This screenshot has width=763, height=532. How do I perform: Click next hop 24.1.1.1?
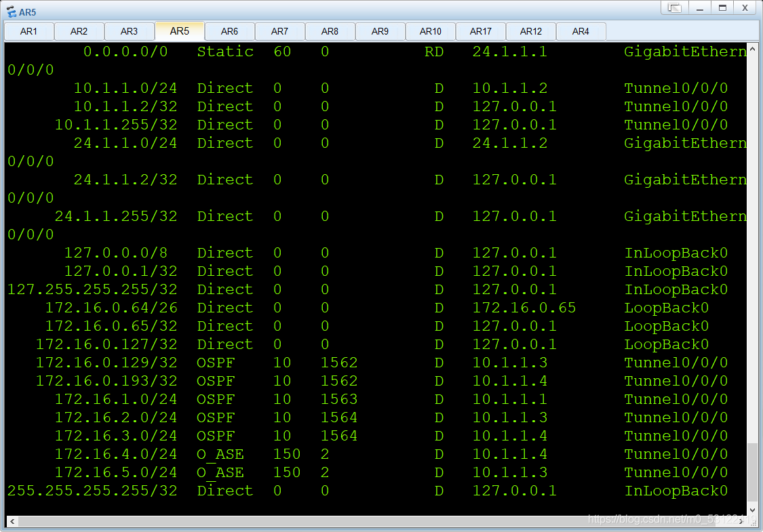click(x=509, y=52)
